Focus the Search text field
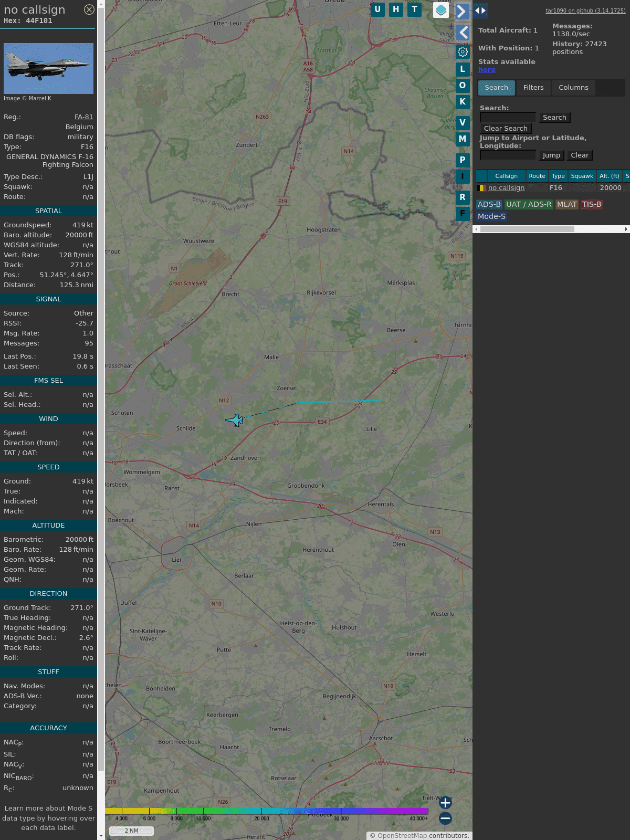 click(508, 118)
